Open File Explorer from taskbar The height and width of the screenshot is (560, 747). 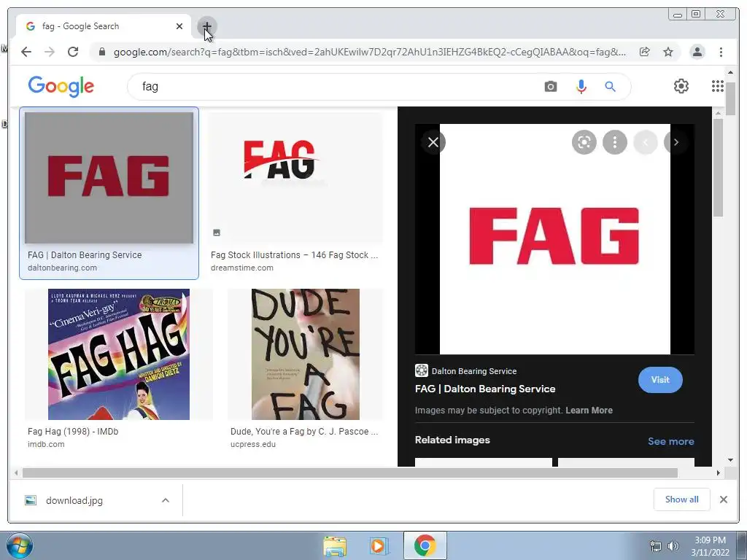(x=335, y=546)
